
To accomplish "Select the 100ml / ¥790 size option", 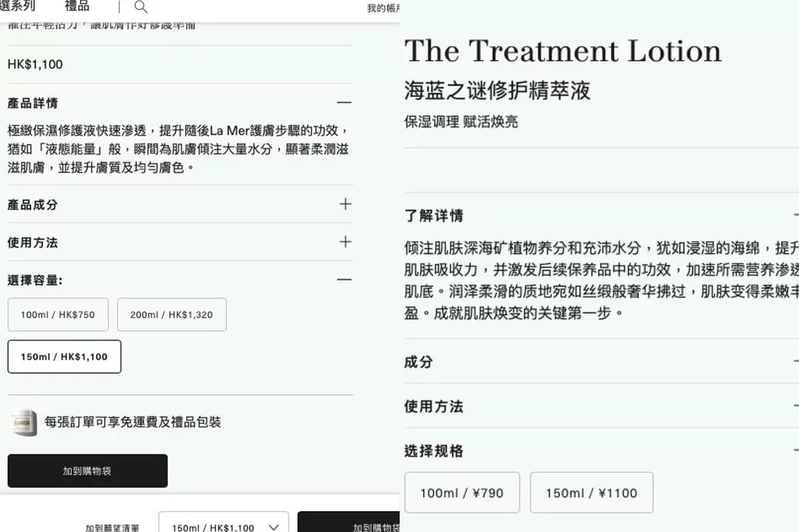I will coord(462,492).
